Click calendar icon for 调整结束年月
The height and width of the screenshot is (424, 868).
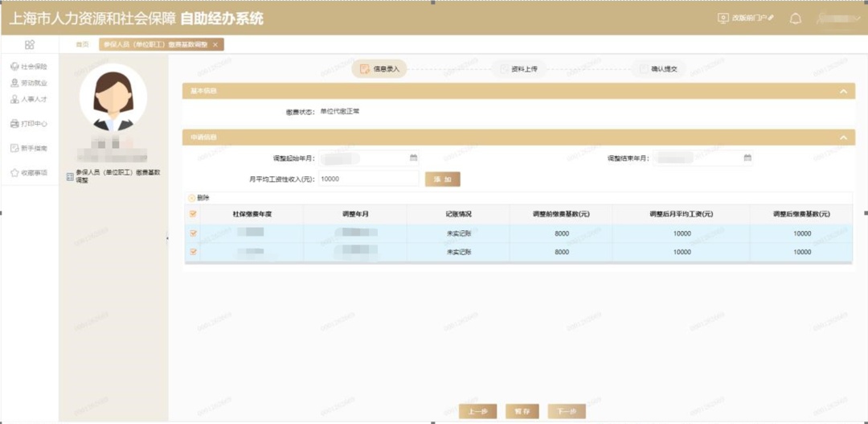(747, 158)
